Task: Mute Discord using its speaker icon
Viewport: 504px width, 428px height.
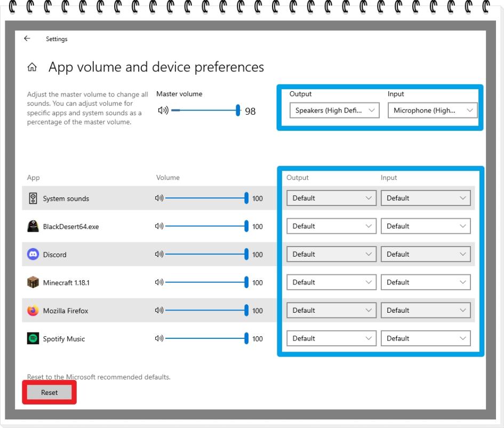Action: pyautogui.click(x=158, y=255)
